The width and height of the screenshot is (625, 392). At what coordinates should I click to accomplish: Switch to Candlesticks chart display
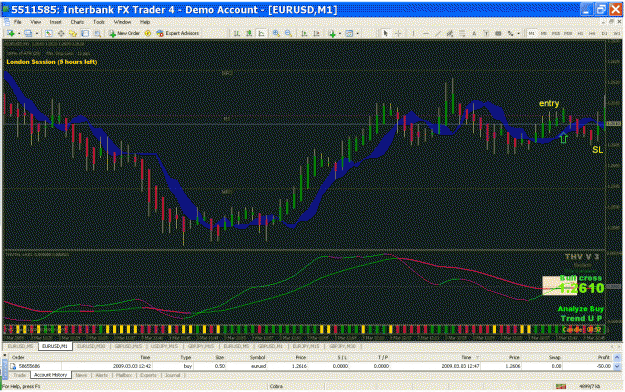click(x=249, y=33)
